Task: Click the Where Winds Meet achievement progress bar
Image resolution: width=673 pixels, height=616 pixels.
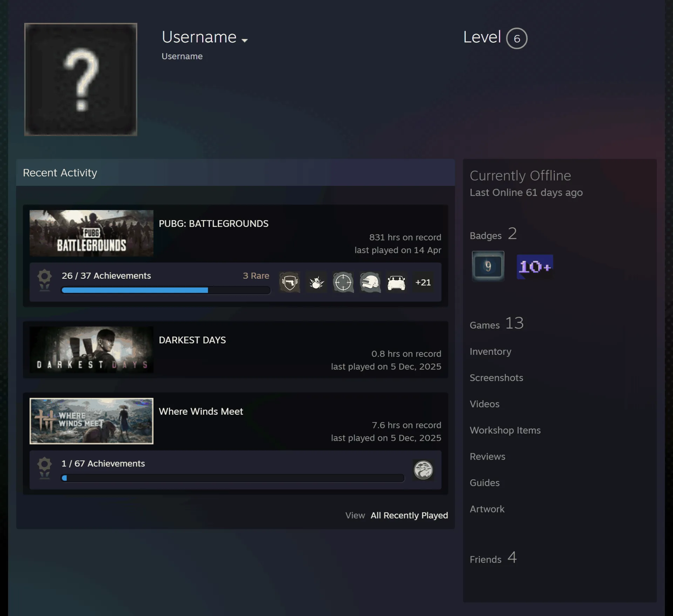Action: click(233, 478)
